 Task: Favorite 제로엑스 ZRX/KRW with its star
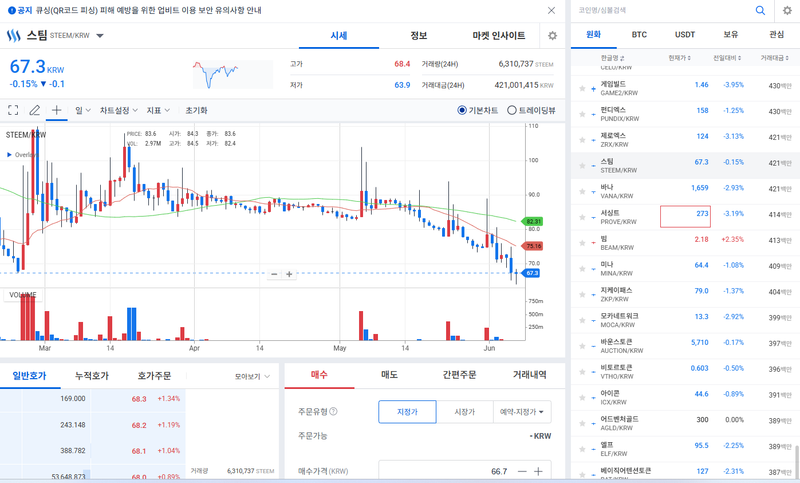click(582, 140)
